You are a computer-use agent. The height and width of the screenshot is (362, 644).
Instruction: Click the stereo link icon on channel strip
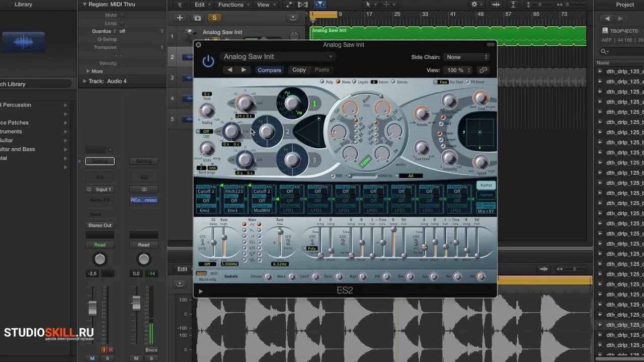[143, 190]
